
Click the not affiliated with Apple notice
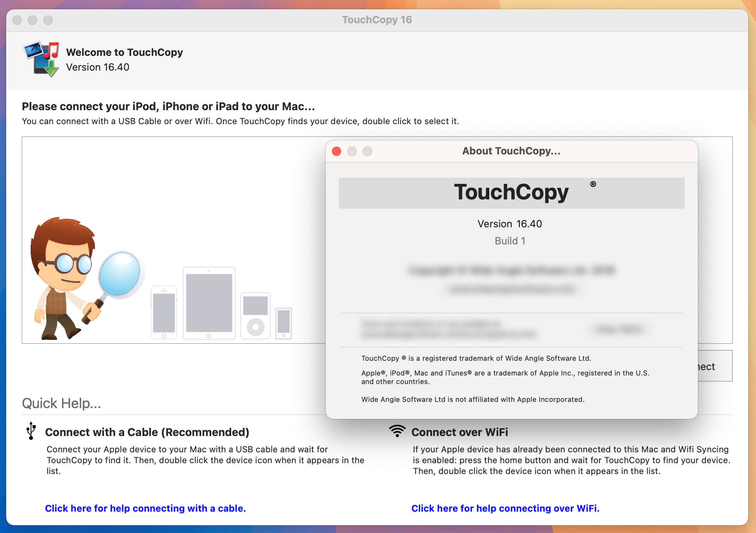point(473,400)
